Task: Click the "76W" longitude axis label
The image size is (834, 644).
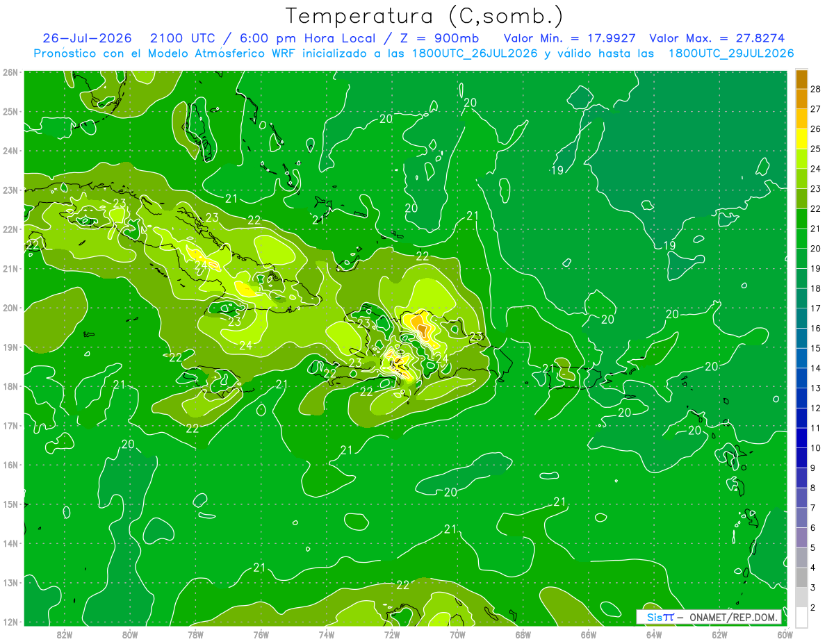Action: pyautogui.click(x=261, y=634)
